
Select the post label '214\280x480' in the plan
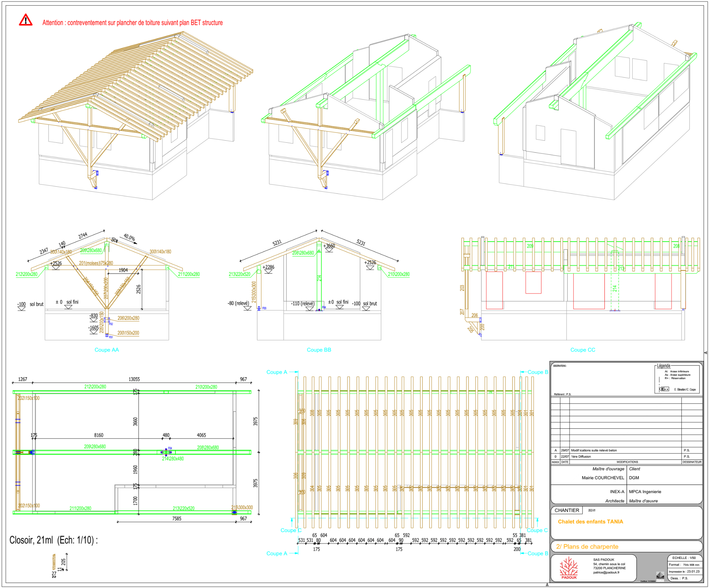tap(173, 459)
